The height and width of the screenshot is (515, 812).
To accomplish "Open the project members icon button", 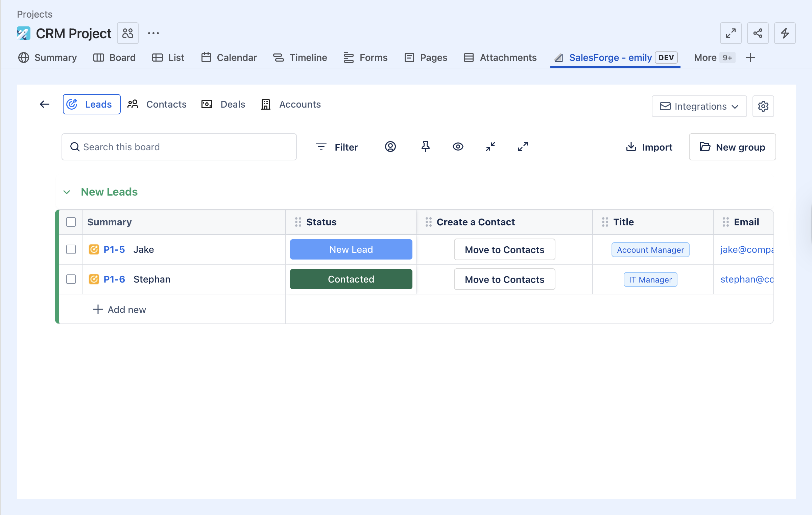I will tap(128, 33).
